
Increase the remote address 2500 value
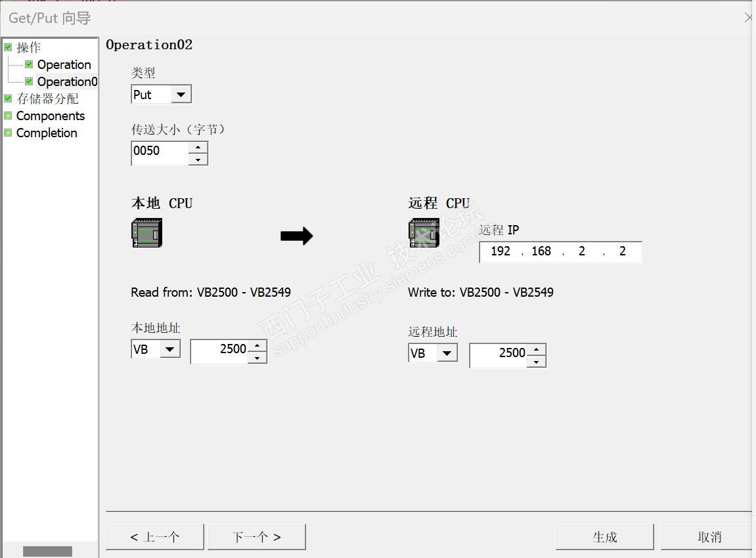point(537,349)
